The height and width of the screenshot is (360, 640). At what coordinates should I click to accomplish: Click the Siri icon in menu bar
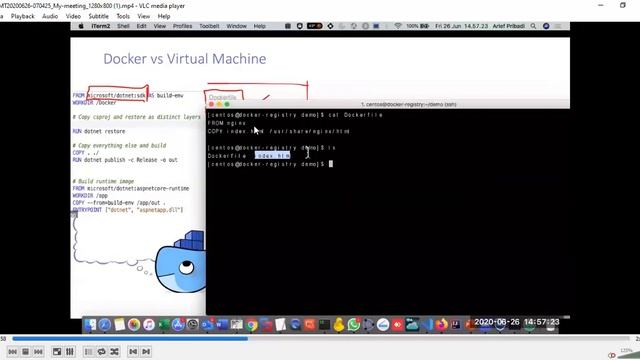pyautogui.click(x=546, y=26)
